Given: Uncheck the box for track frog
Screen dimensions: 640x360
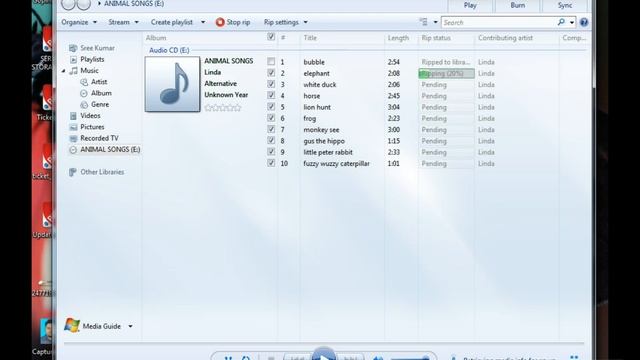Looking at the screenshot, I should [x=271, y=118].
